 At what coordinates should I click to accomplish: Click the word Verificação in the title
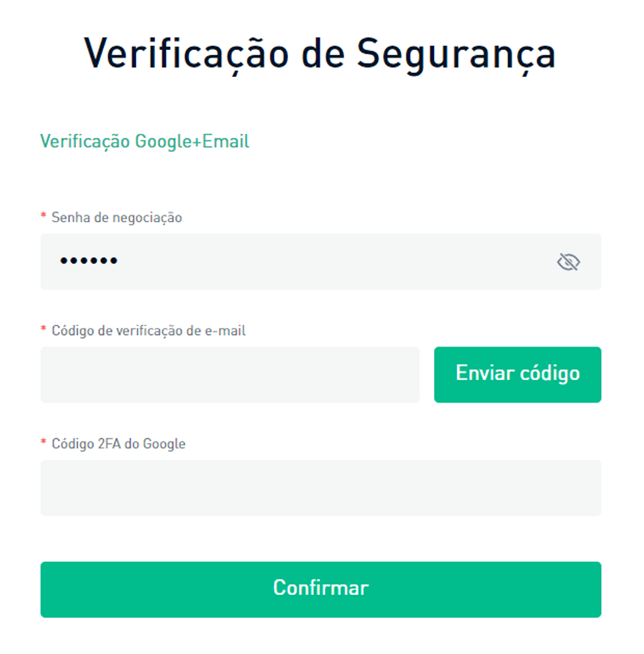tap(184, 54)
